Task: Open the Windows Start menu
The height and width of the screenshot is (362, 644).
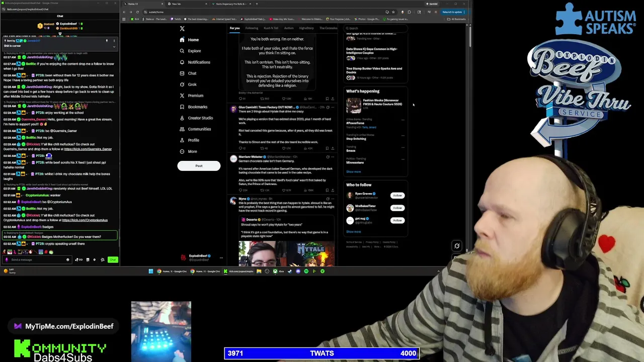Action: (150, 271)
